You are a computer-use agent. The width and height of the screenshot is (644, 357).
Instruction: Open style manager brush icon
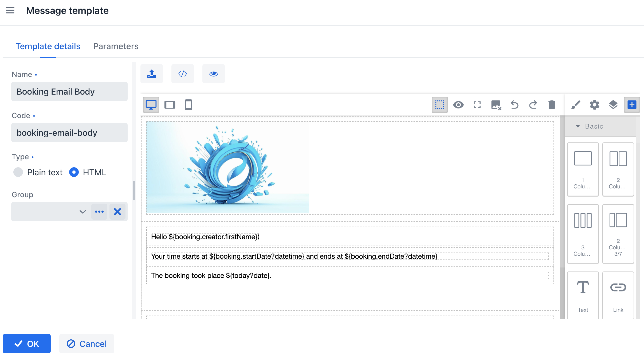click(576, 105)
